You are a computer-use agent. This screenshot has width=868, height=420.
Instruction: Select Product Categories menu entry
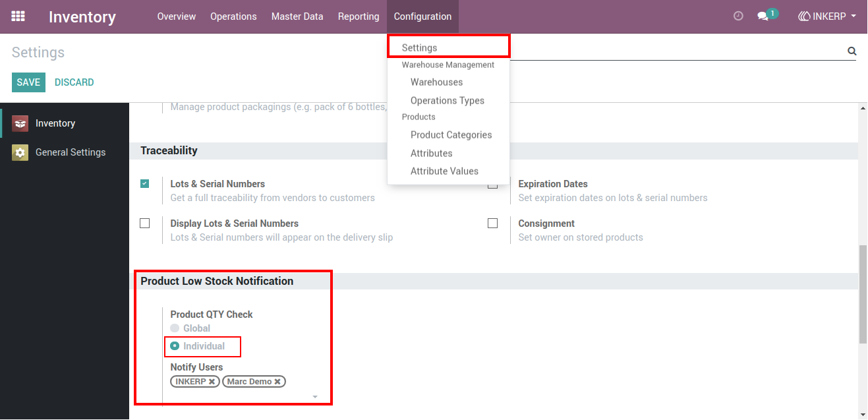451,135
